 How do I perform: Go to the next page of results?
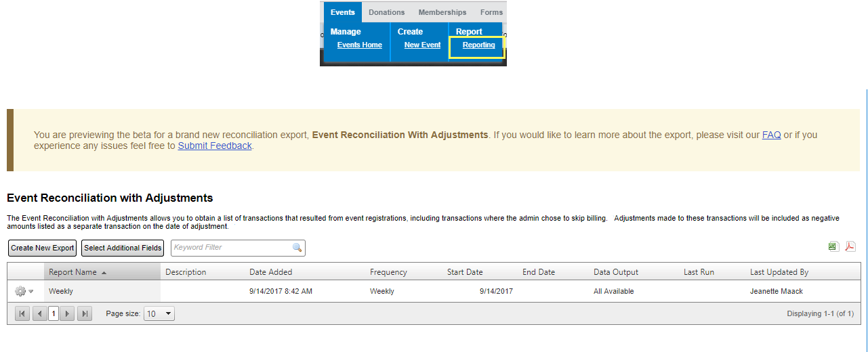tap(67, 314)
